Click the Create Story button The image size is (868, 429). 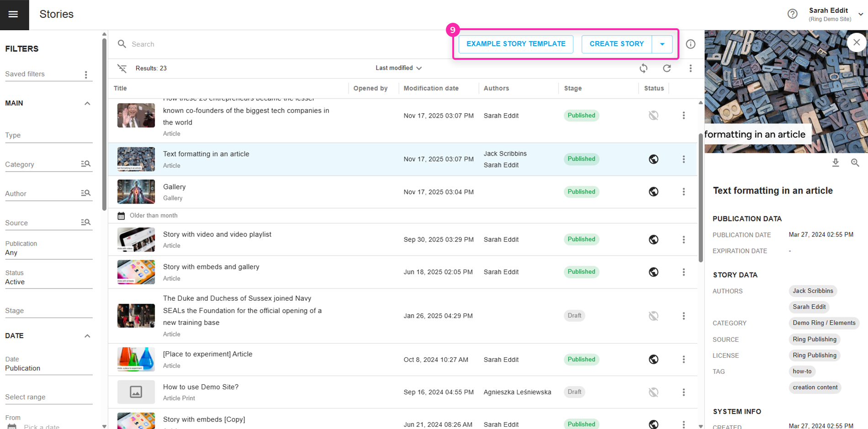(616, 44)
